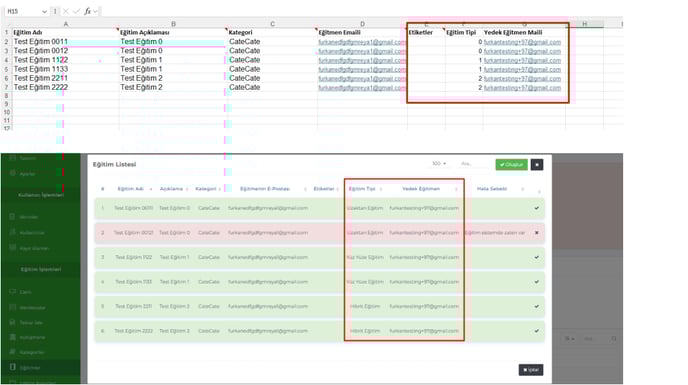The image size is (688, 385).
Task: Sort by Kategori column in list
Action: (x=208, y=189)
